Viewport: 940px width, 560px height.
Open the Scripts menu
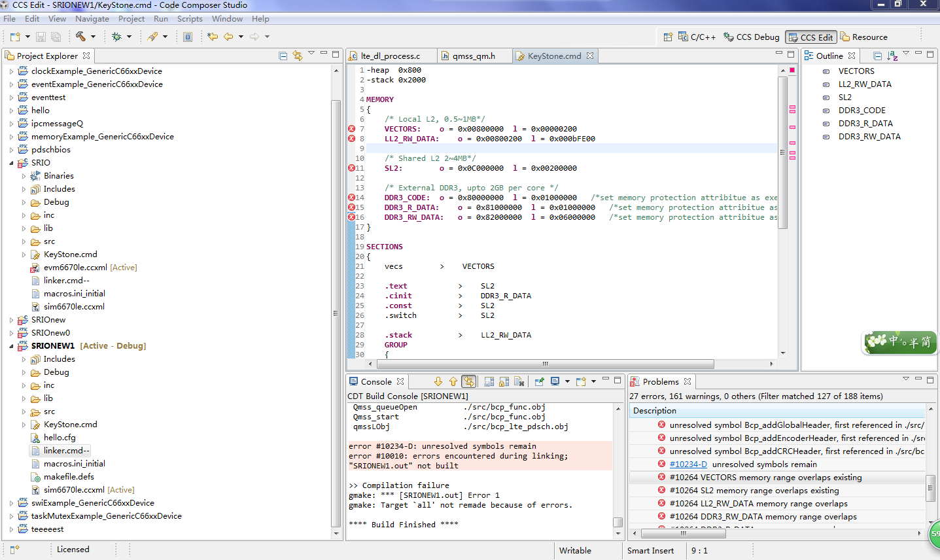pos(190,19)
